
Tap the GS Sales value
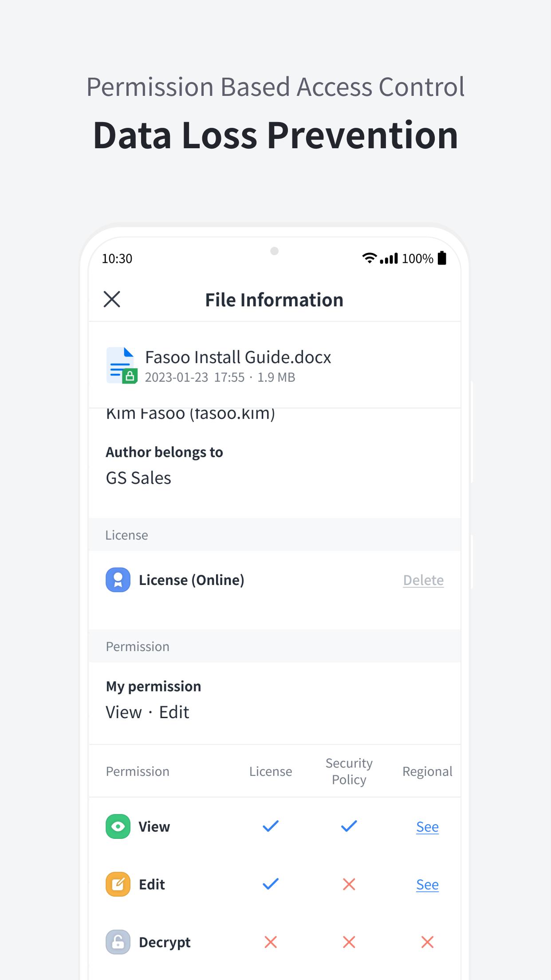tap(138, 478)
